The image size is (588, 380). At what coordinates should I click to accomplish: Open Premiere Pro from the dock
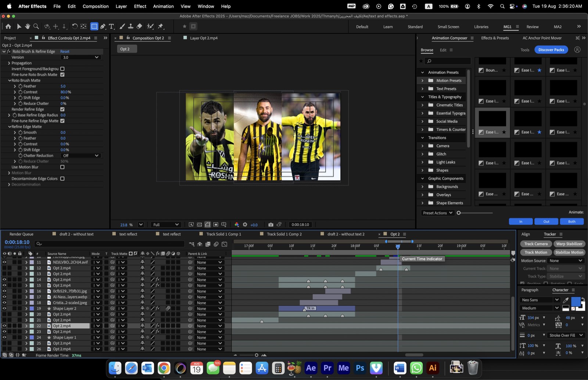point(327,368)
